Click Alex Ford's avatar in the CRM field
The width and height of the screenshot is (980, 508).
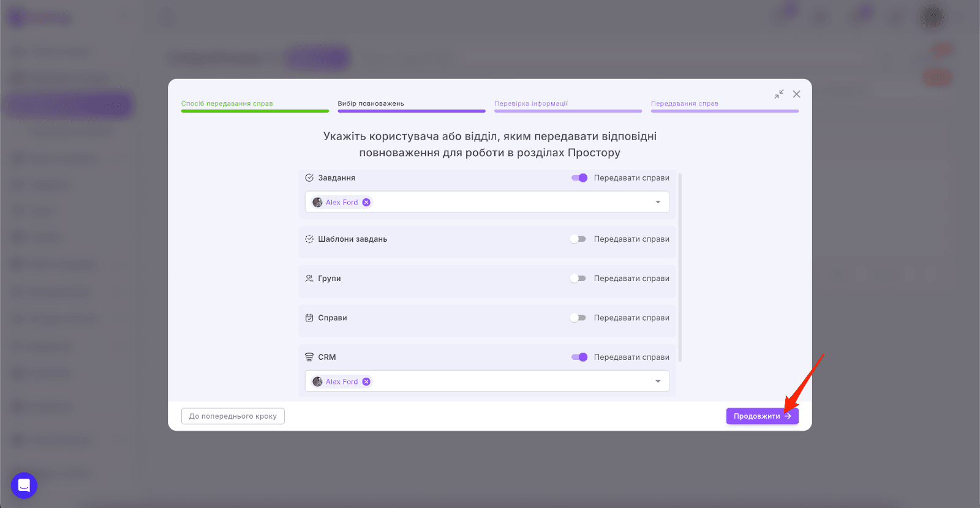coord(317,382)
